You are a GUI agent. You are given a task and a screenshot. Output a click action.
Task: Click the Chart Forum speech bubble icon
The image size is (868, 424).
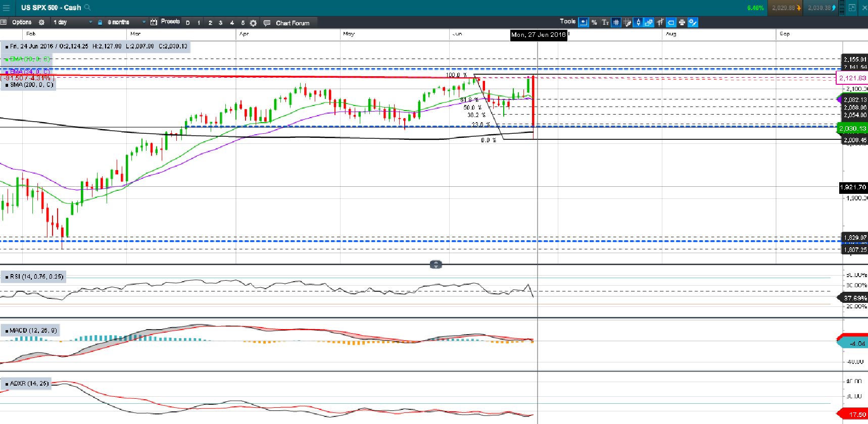[267, 23]
